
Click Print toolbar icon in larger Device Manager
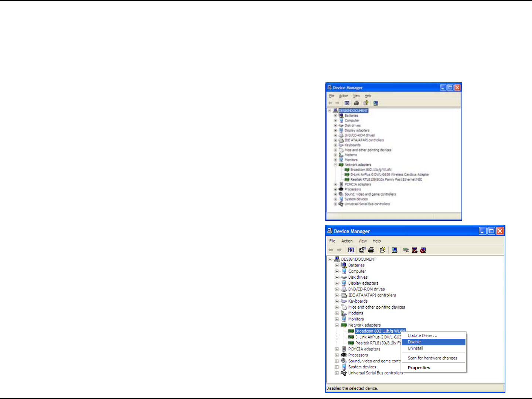[x=371, y=250]
